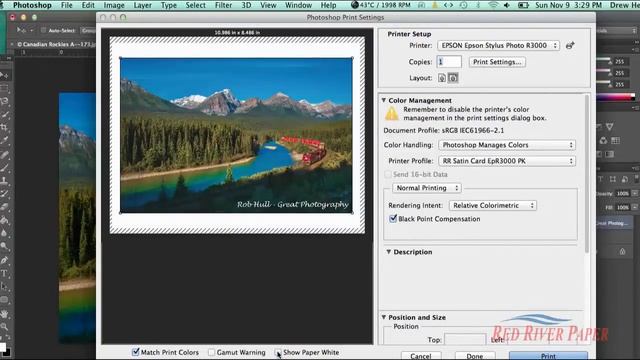Screen dimensions: 640x360
Task: Click the Wi-Fi icon in menu bar
Action: coord(493,5)
